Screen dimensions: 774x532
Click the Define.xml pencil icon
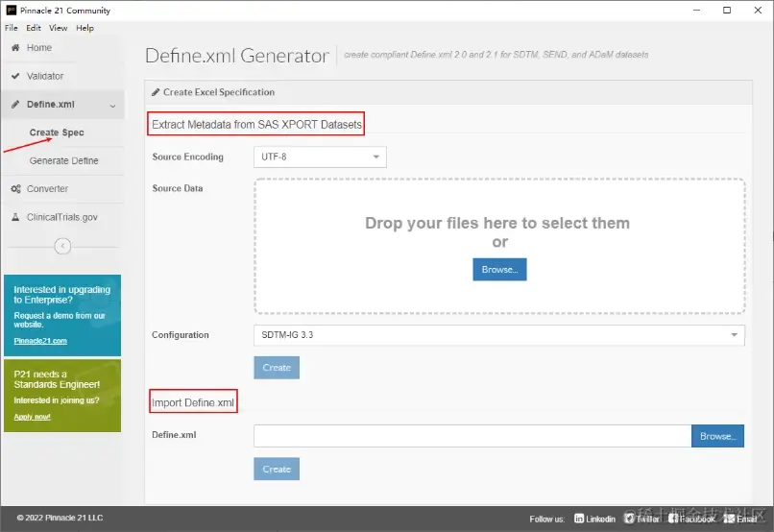tap(15, 104)
